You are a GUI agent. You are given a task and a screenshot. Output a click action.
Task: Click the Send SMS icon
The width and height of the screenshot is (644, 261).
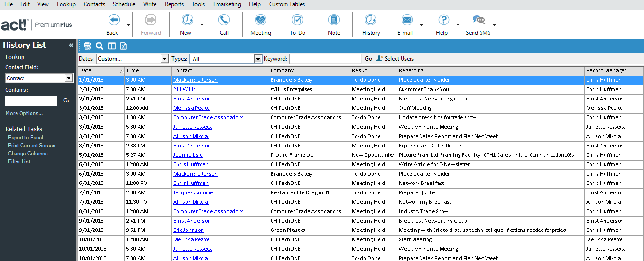[x=478, y=20]
